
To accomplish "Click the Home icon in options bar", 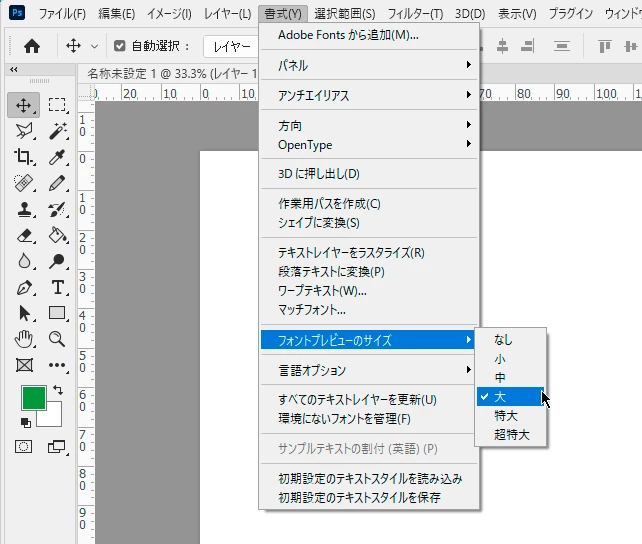I will point(32,46).
